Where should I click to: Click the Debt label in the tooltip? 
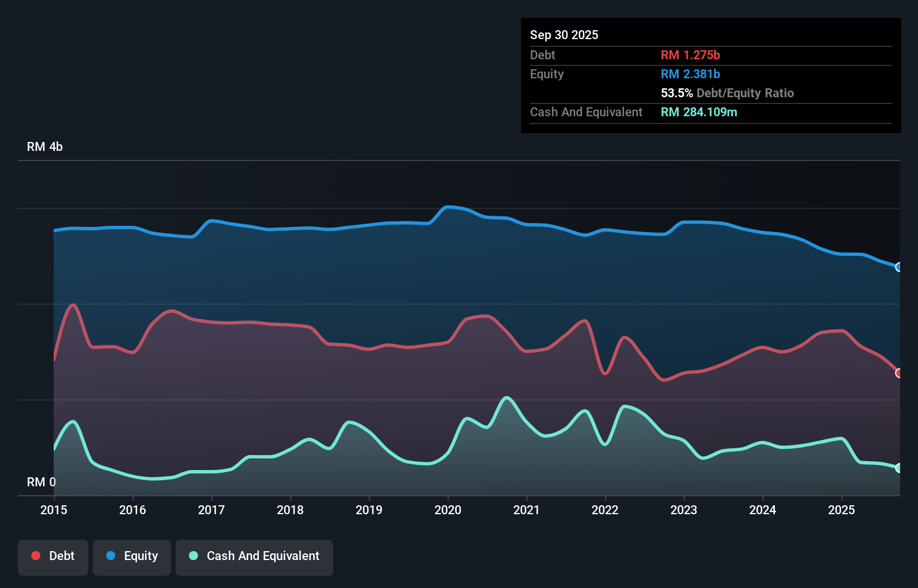point(542,55)
